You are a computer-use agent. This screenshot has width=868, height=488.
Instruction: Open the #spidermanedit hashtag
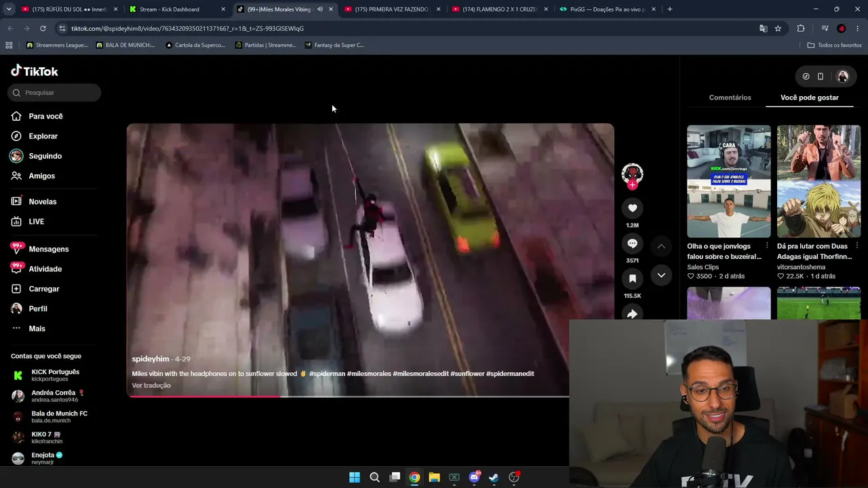(x=510, y=373)
